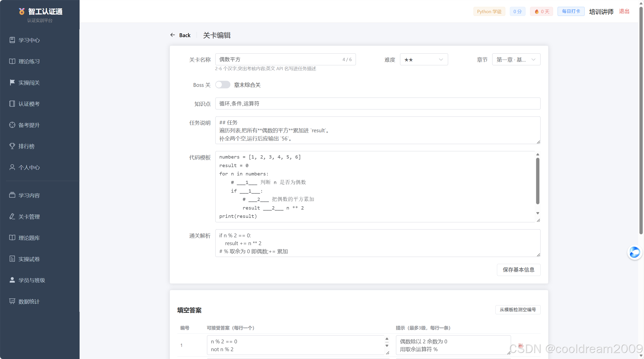The image size is (644, 359).
Task: Click the hints textarea for answer row 1
Action: coord(453,345)
